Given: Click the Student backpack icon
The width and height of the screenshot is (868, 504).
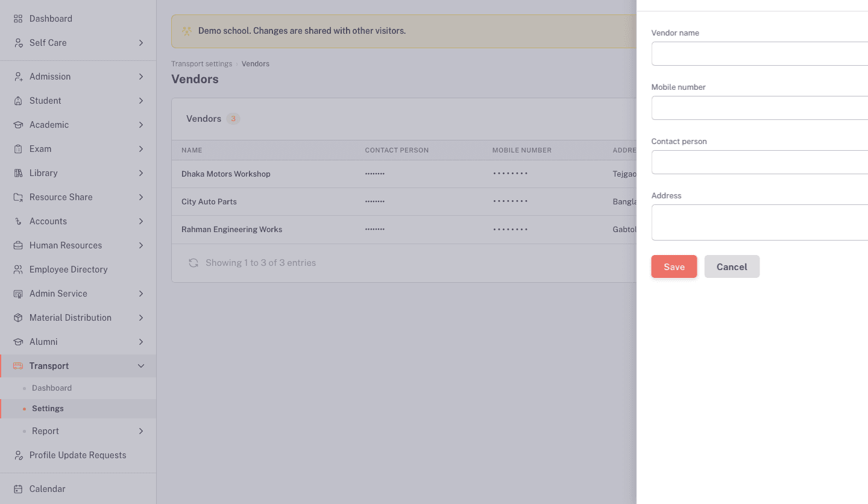Looking at the screenshot, I should point(18,101).
